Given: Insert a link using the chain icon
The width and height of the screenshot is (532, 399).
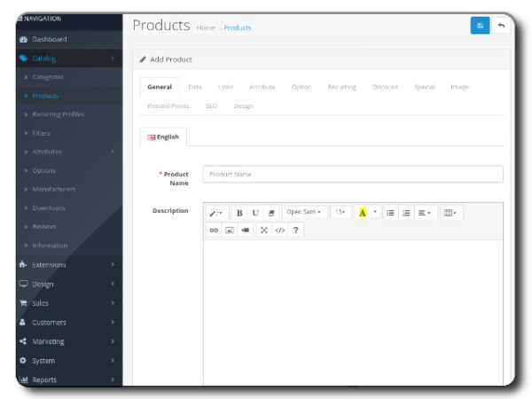Looking at the screenshot, I should pyautogui.click(x=214, y=230).
